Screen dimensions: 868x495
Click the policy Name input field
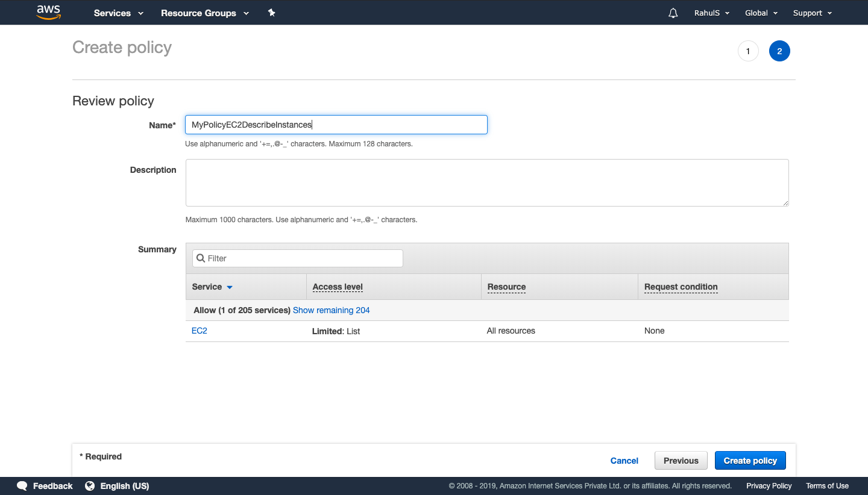pyautogui.click(x=336, y=125)
